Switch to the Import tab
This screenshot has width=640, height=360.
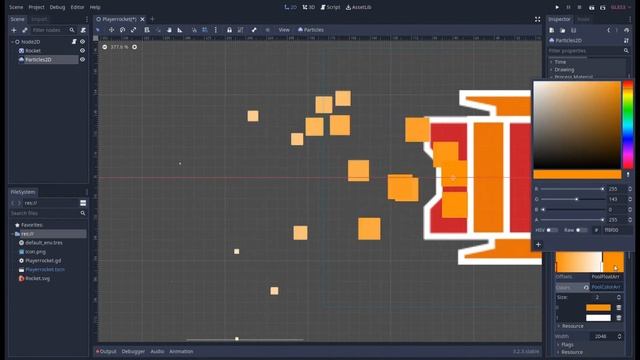[39, 19]
